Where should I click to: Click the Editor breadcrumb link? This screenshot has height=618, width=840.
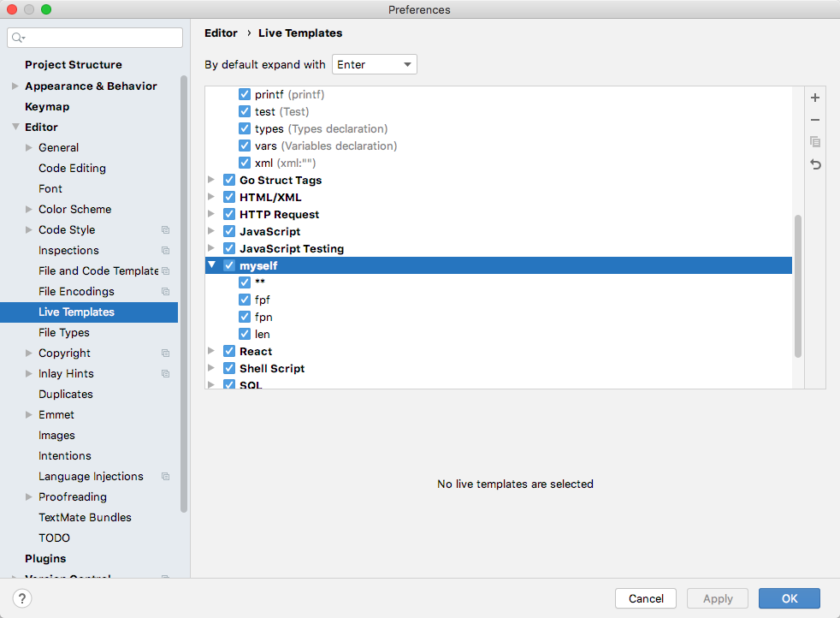pyautogui.click(x=221, y=33)
